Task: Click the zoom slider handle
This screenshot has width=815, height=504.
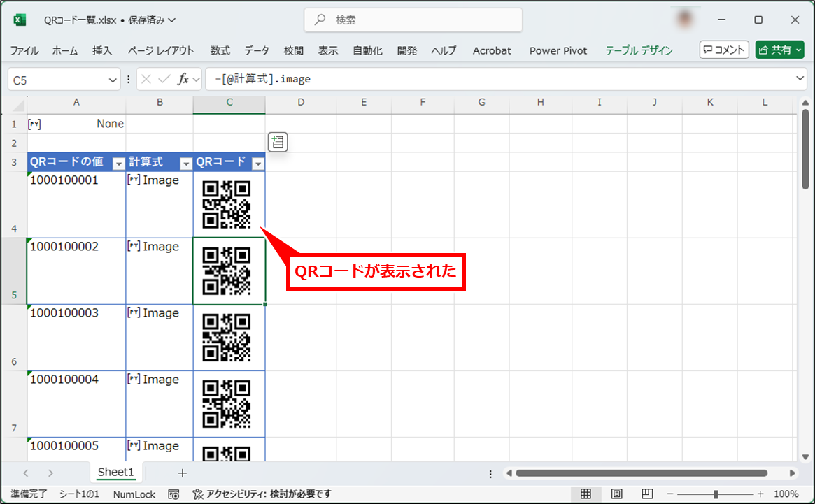Action: 716,494
